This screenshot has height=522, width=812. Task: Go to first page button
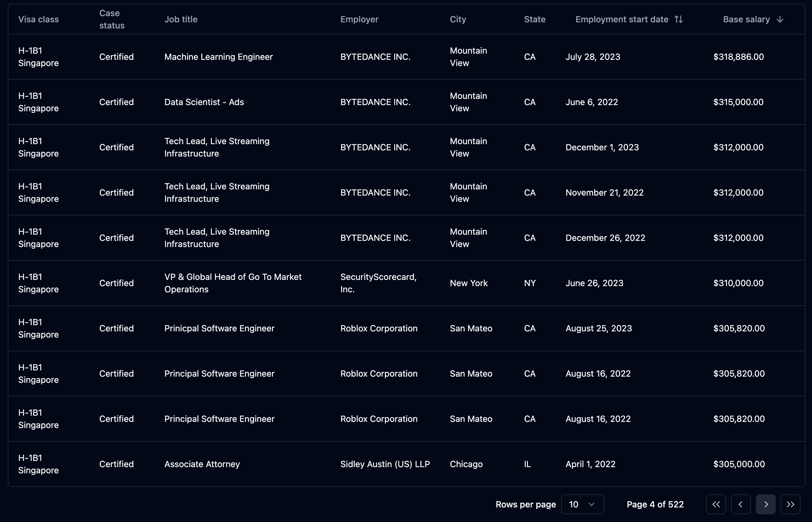tap(716, 504)
